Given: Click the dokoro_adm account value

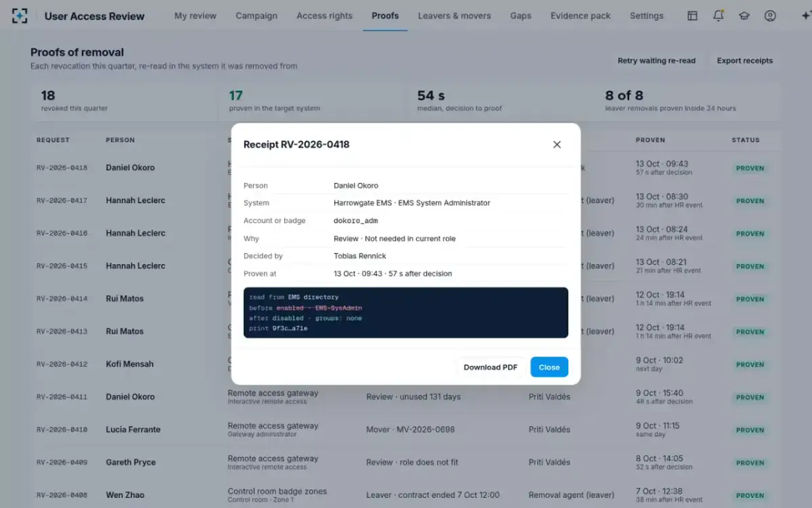Looking at the screenshot, I should (356, 221).
